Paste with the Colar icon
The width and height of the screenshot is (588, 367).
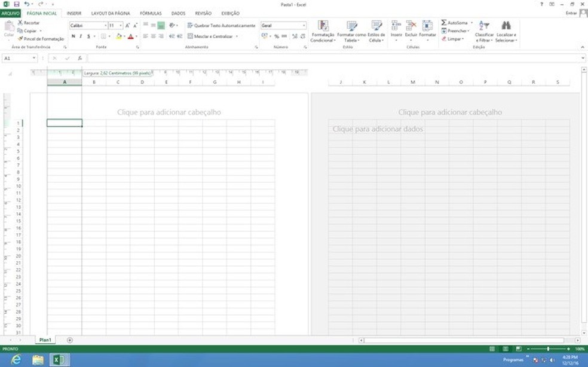(9, 26)
